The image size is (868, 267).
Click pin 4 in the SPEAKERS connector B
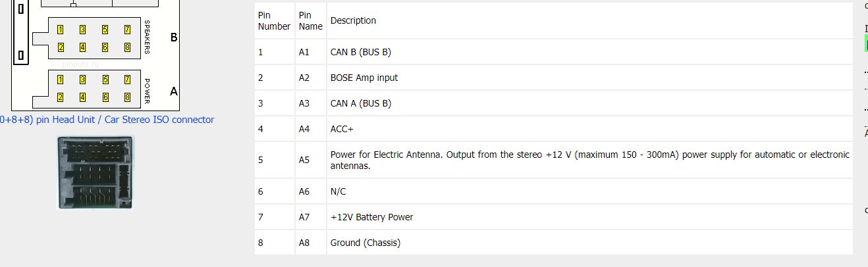82,47
